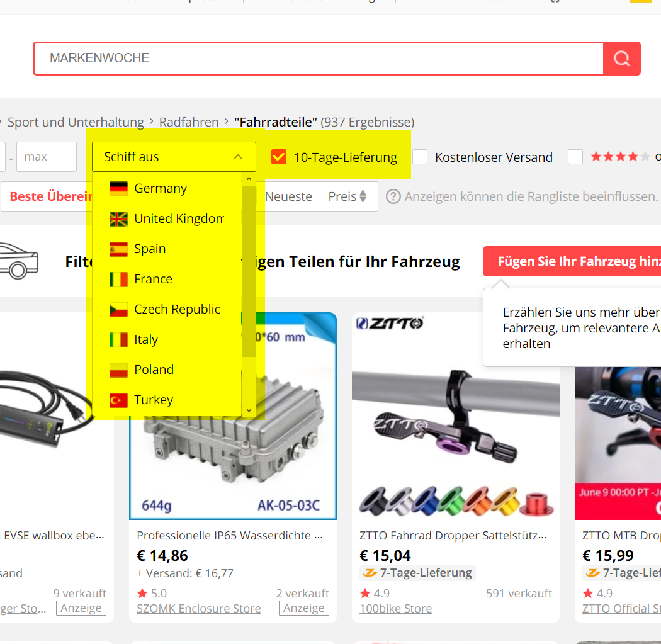Open the Radfahren breadcrumb link
Screen dimensions: 661x644
[x=189, y=122]
